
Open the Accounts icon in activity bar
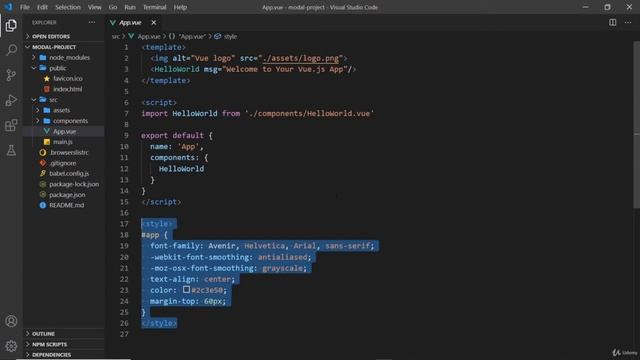coord(11,321)
